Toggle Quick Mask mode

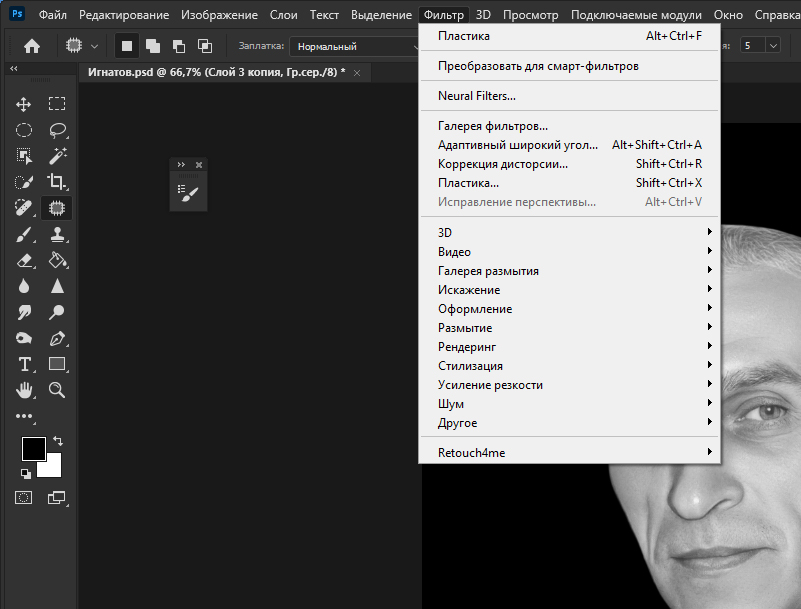23,498
